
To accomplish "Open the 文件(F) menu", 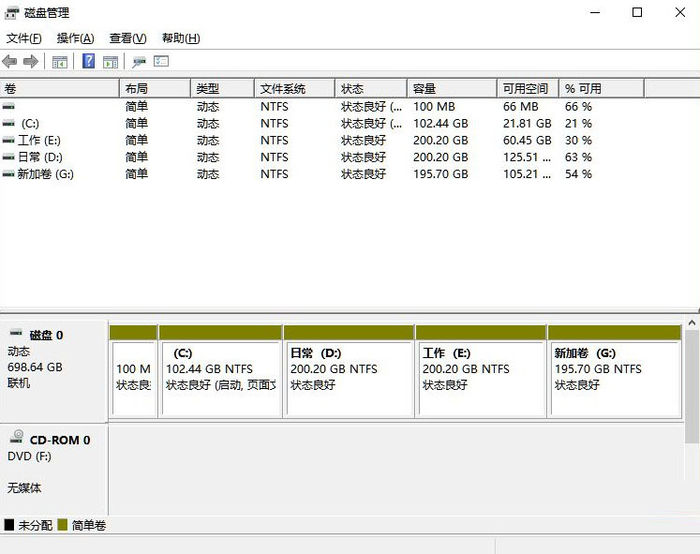I will 24,38.
